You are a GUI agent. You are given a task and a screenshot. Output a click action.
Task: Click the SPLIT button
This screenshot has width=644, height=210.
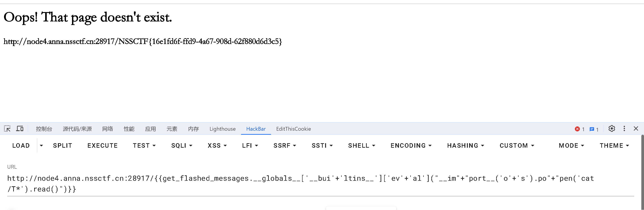point(63,146)
